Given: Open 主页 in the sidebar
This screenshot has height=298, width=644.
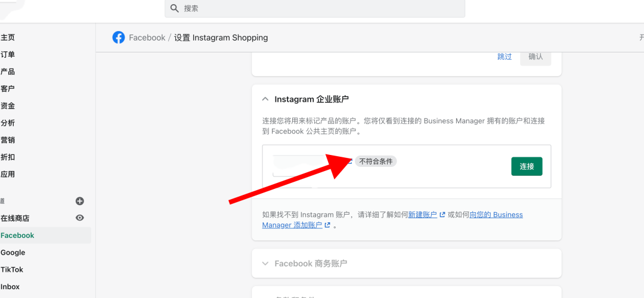Looking at the screenshot, I should tap(8, 38).
